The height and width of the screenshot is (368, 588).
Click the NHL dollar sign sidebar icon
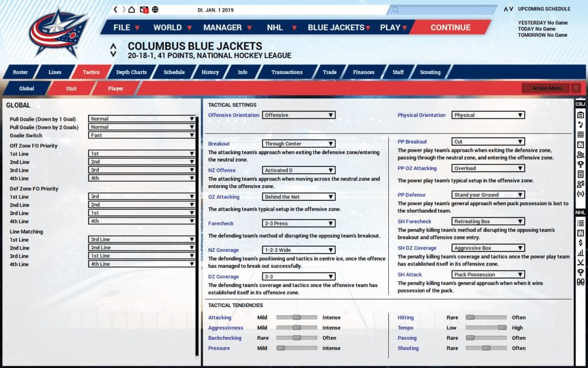(581, 243)
